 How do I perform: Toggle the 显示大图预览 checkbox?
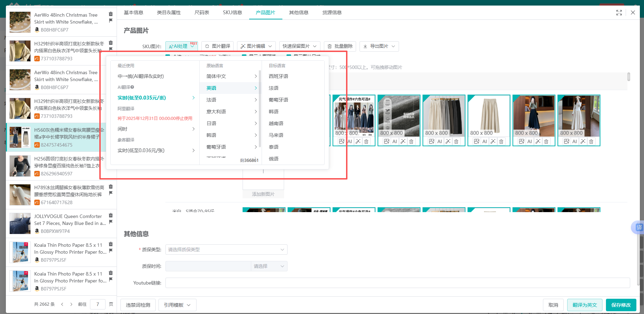tap(243, 56)
